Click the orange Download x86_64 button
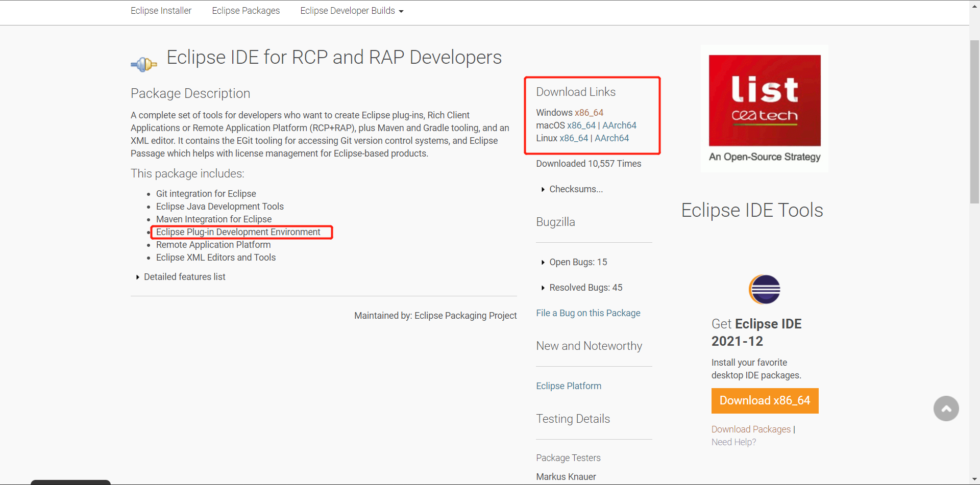 (765, 401)
